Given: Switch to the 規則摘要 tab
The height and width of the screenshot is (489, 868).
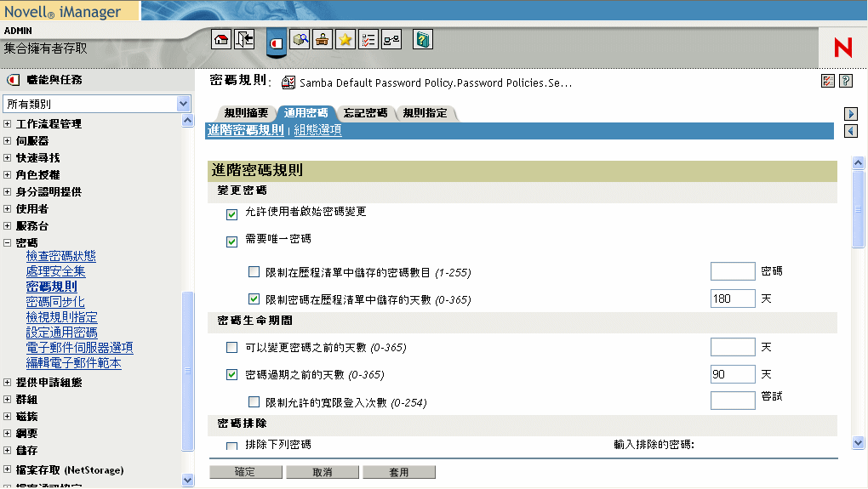Looking at the screenshot, I should click(x=246, y=113).
